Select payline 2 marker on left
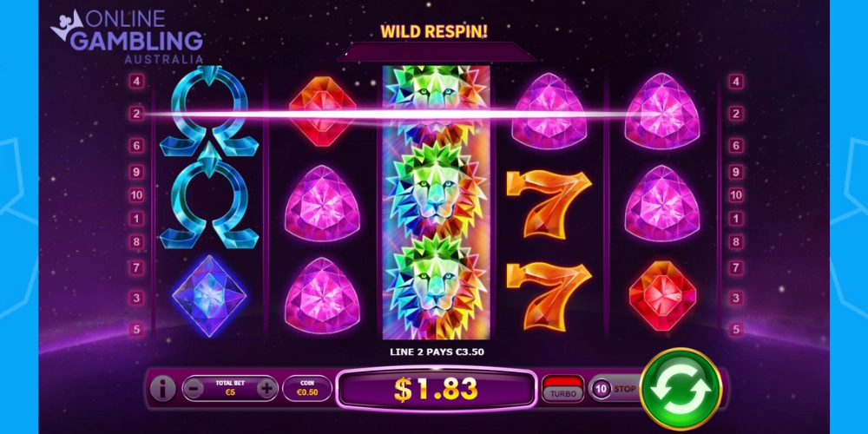The height and width of the screenshot is (434, 868). coord(137,114)
